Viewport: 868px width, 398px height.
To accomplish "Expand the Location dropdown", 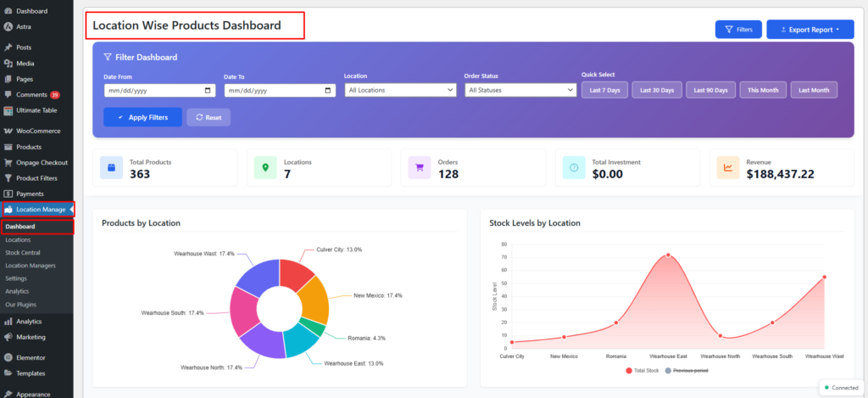I will (401, 90).
